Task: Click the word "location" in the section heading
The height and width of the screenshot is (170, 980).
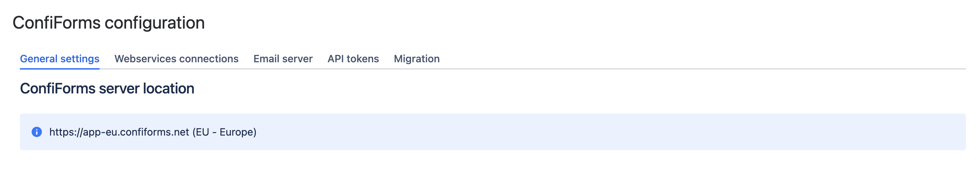Action: 168,88
